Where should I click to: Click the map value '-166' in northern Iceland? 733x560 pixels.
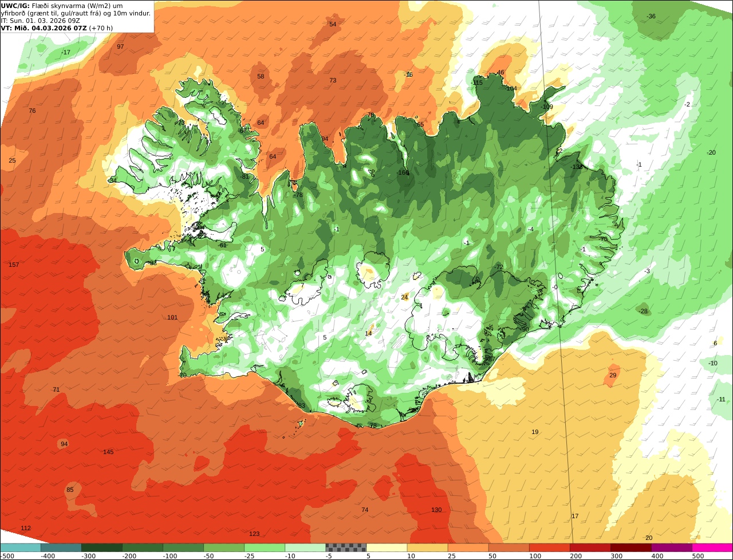pos(403,173)
